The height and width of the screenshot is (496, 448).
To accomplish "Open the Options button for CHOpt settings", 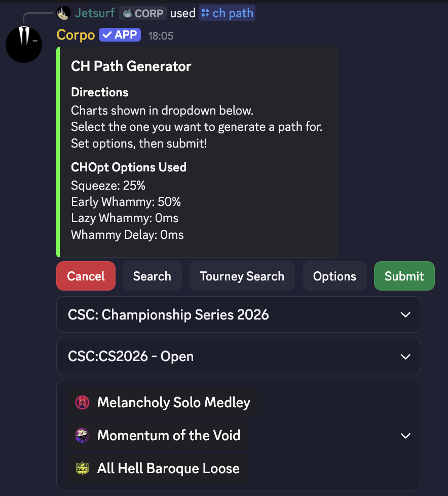I will tap(334, 276).
